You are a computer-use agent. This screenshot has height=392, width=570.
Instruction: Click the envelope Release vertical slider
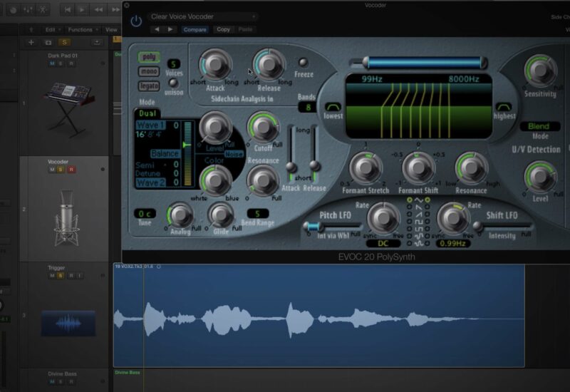pos(314,153)
